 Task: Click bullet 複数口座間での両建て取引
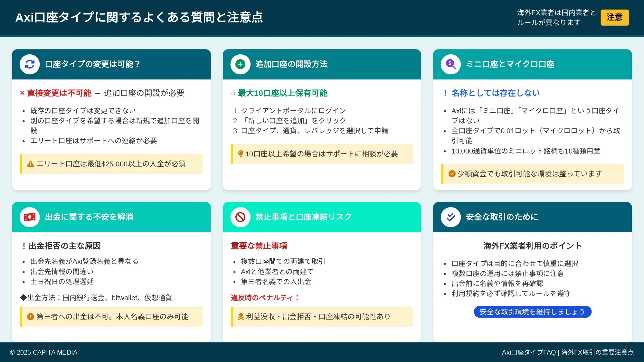pos(283,261)
